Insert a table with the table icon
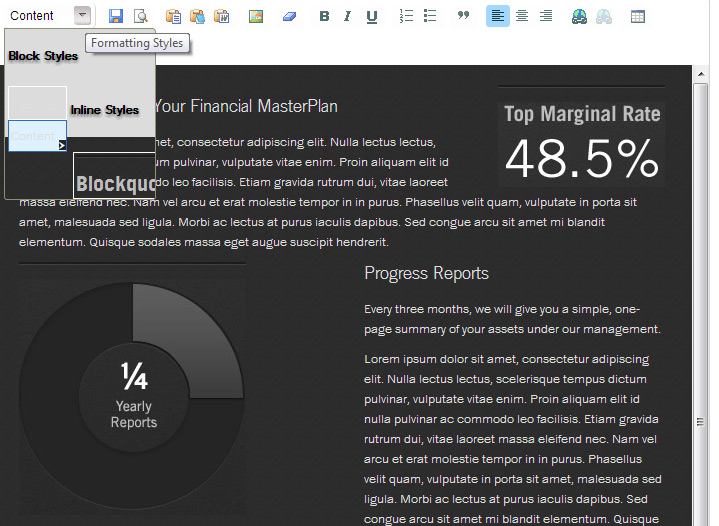Viewport: 719px width, 526px height. [638, 16]
